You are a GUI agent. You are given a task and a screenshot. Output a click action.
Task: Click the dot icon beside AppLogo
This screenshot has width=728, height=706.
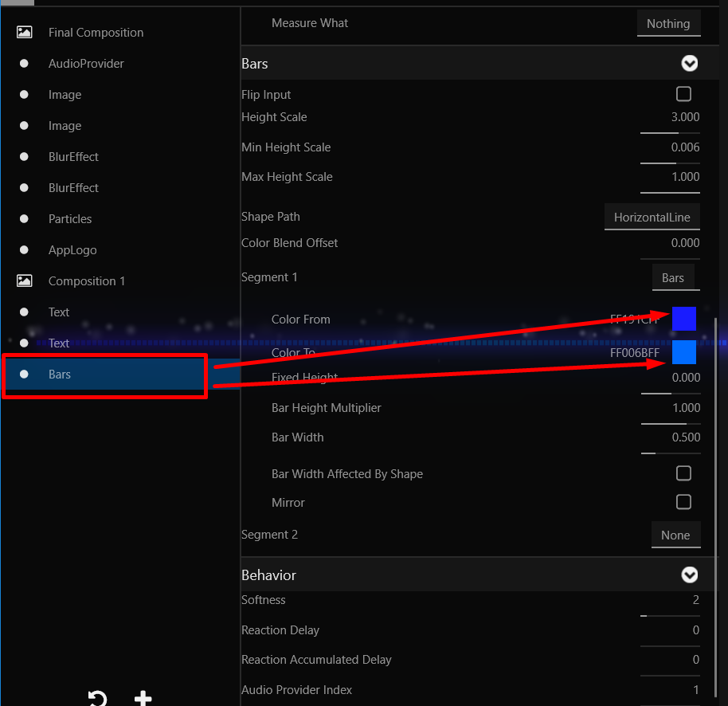coord(24,250)
